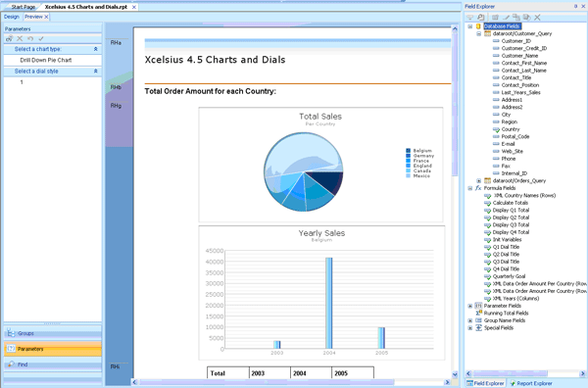
Task: Click the Show on Viewer Panel icon in Parameters
Action: [x=10, y=38]
